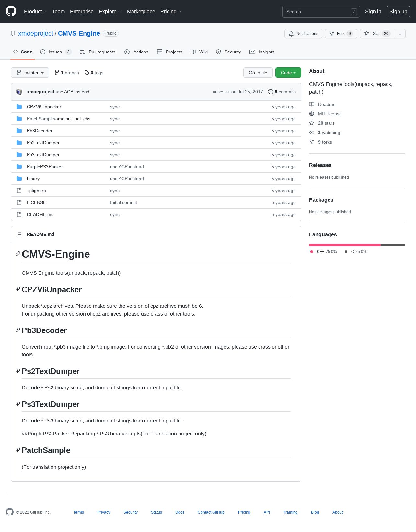This screenshot has height=532, width=416.
Task: Open the 0 tags link
Action: (94, 73)
